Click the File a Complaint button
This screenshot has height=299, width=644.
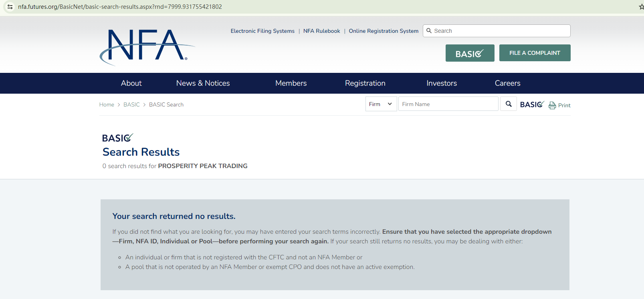point(535,53)
